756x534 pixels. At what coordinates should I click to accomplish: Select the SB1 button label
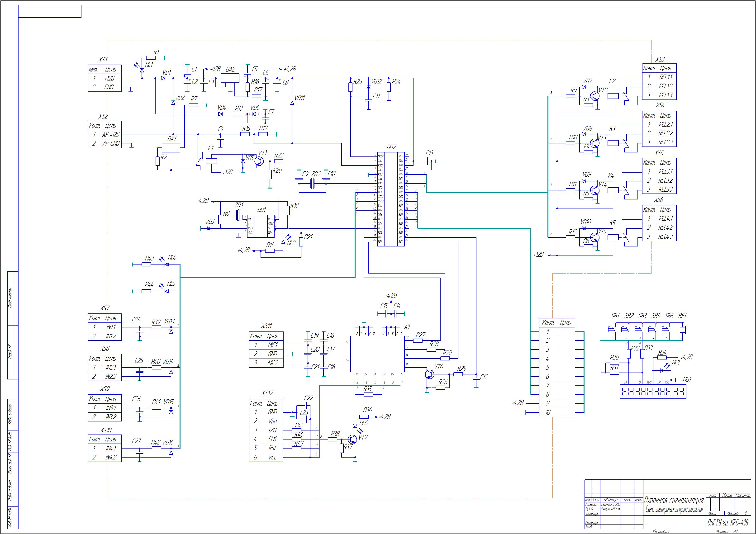[615, 316]
